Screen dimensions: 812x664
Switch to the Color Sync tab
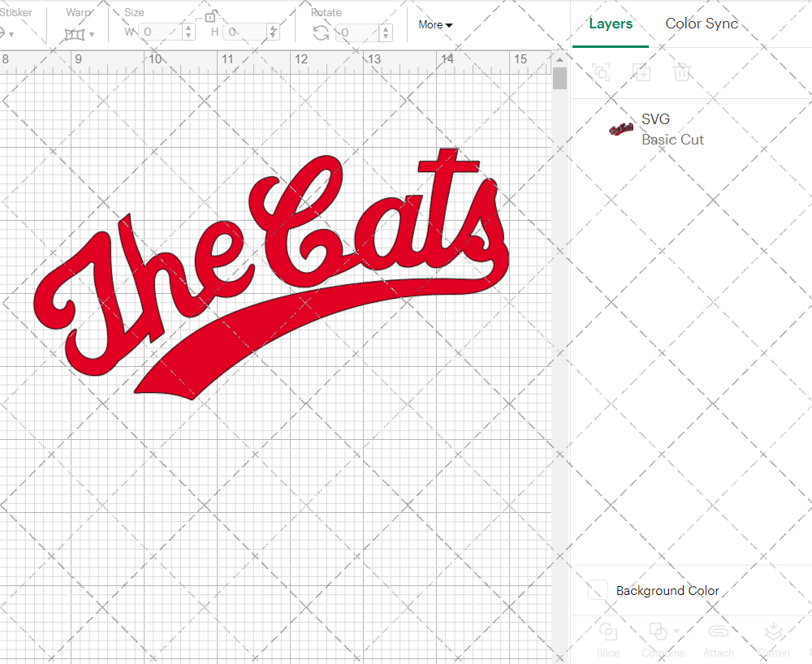pyautogui.click(x=702, y=24)
